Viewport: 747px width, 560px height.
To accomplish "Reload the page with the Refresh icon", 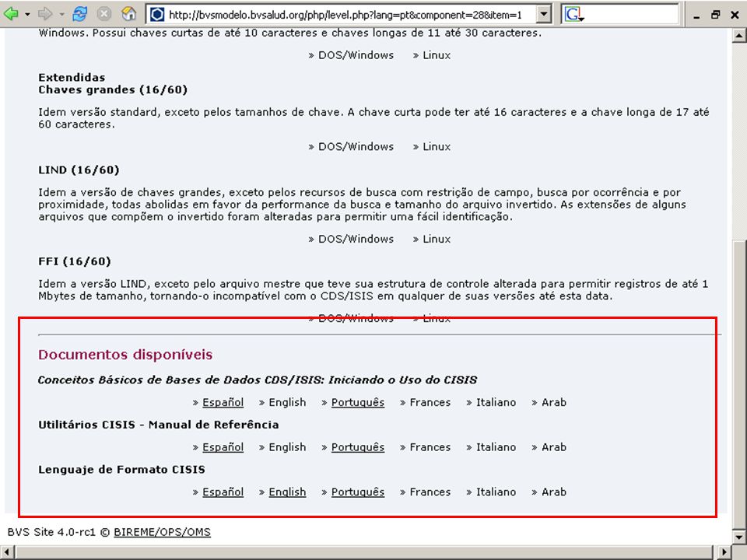I will (79, 14).
